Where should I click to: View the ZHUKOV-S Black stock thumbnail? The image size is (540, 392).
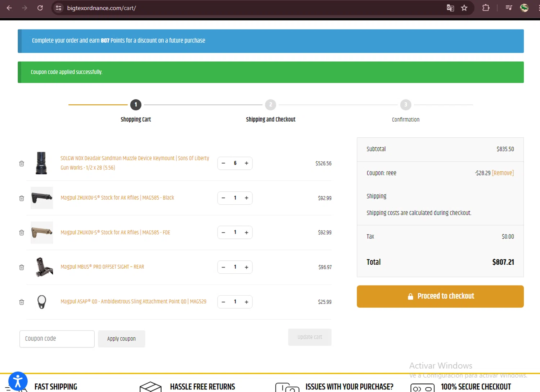42,198
